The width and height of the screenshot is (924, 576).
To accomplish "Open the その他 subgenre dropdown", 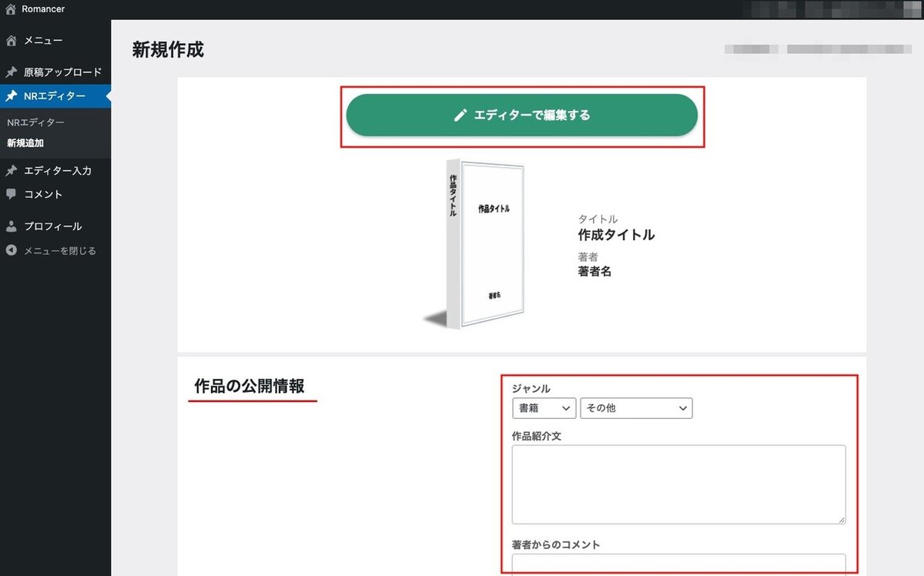I will (636, 408).
